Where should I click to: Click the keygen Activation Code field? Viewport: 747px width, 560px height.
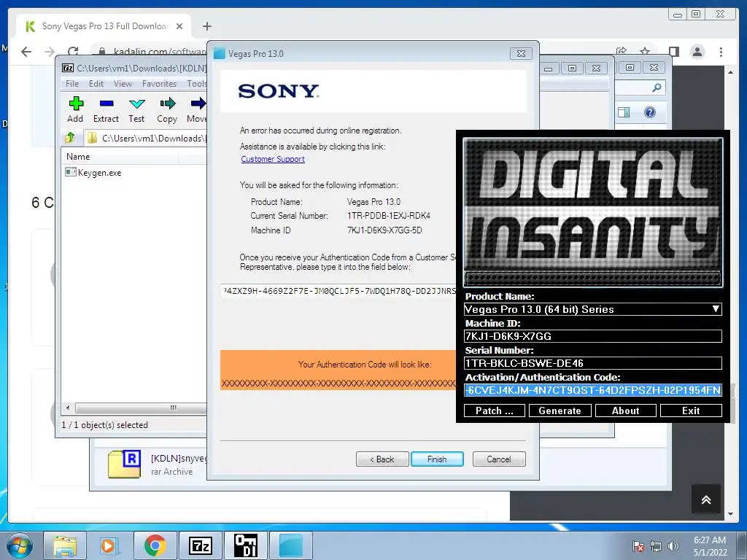(592, 391)
